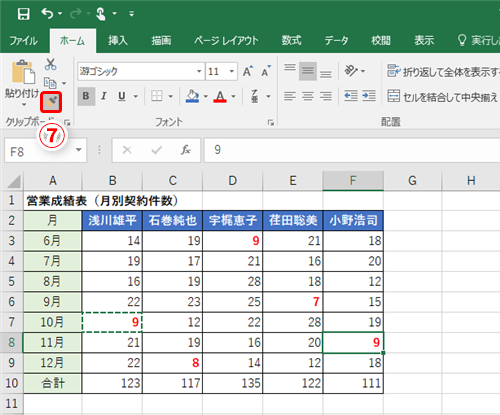500x415 pixels.
Task: Apply the Fill Color bucket
Action: click(x=192, y=96)
